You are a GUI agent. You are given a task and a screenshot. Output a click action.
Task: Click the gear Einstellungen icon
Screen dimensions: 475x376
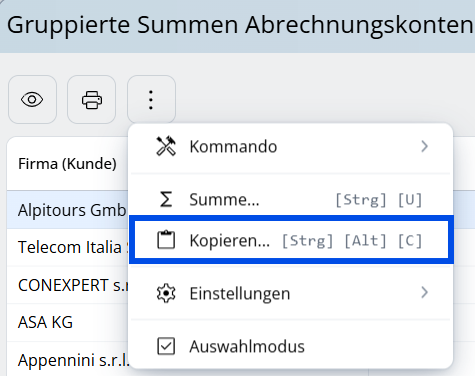(x=166, y=293)
